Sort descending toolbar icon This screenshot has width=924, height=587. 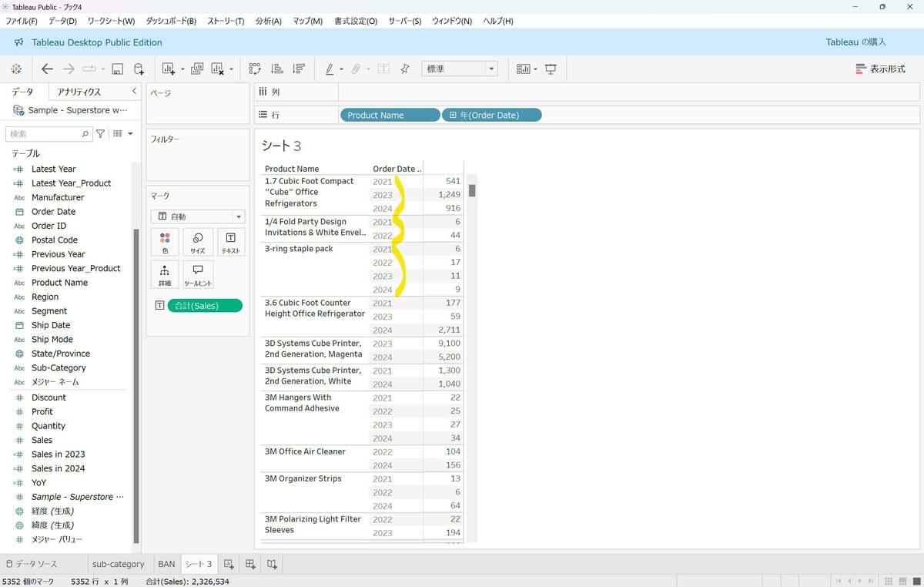pyautogui.click(x=299, y=69)
